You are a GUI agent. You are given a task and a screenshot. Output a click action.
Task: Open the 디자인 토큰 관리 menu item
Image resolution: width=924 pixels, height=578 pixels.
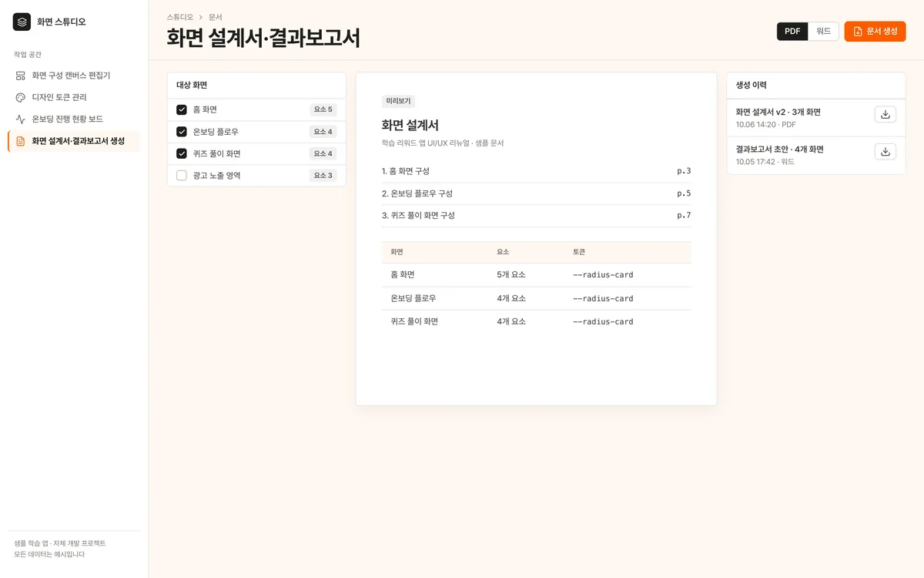pos(74,97)
